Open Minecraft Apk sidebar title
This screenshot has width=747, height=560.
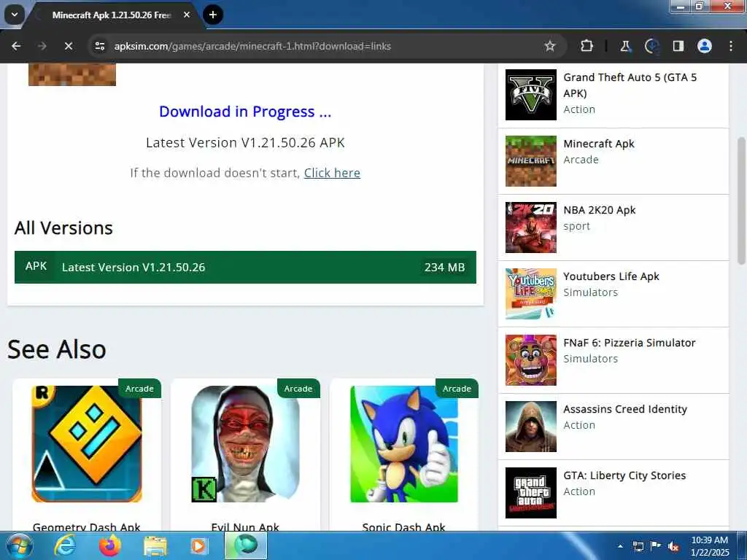click(599, 144)
